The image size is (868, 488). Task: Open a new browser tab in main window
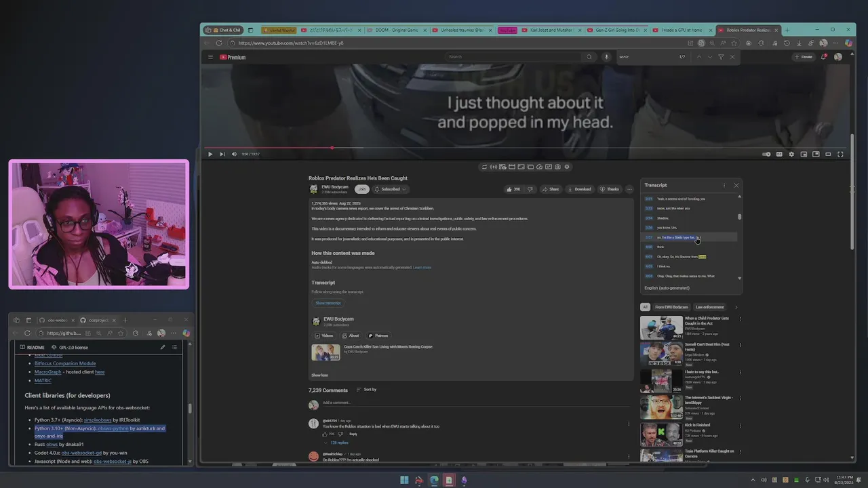point(787,30)
